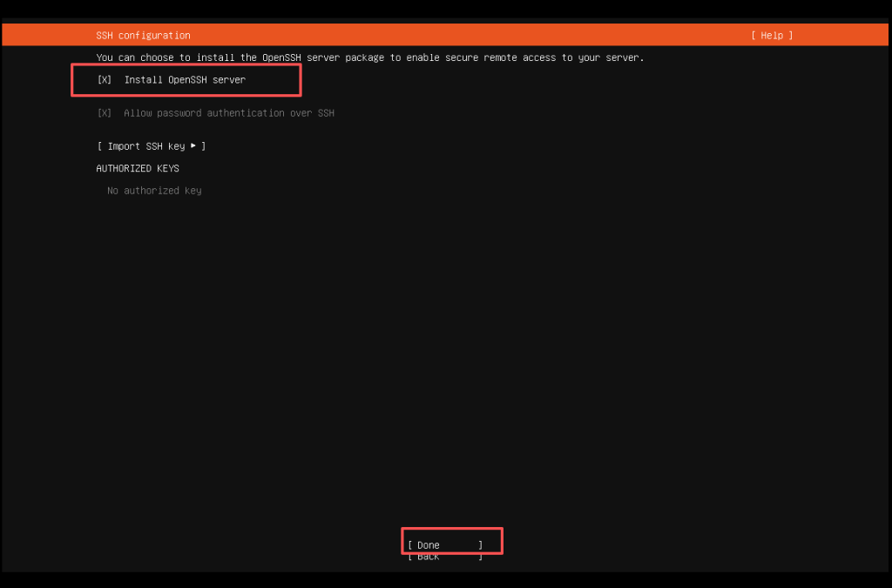Click the OpenSSH package description text
Viewport: 892px width, 588px height.
pos(369,57)
